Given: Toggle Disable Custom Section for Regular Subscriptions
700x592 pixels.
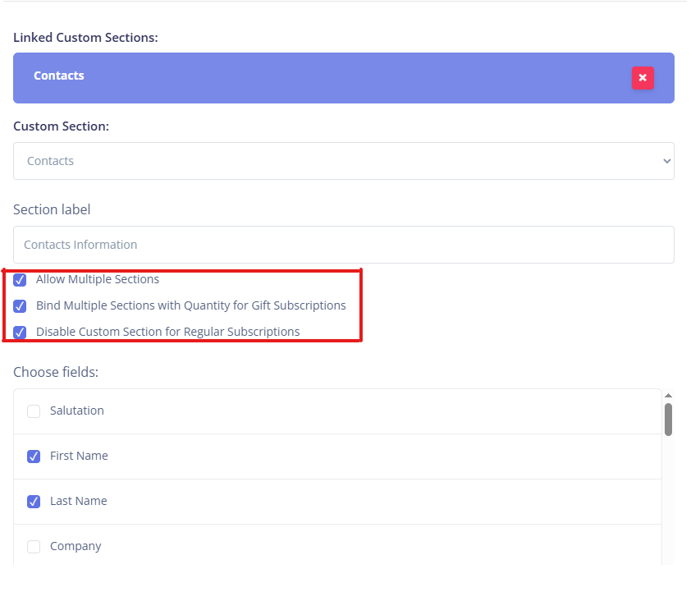Looking at the screenshot, I should [x=20, y=332].
